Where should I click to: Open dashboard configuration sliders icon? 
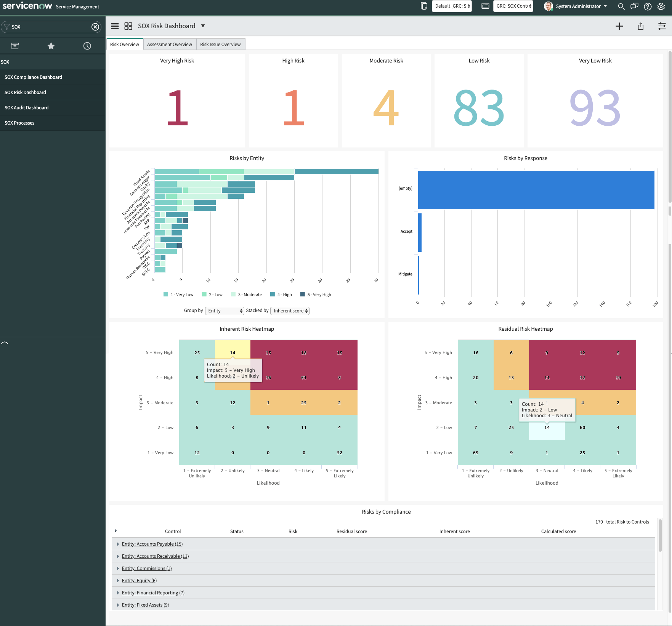662,26
